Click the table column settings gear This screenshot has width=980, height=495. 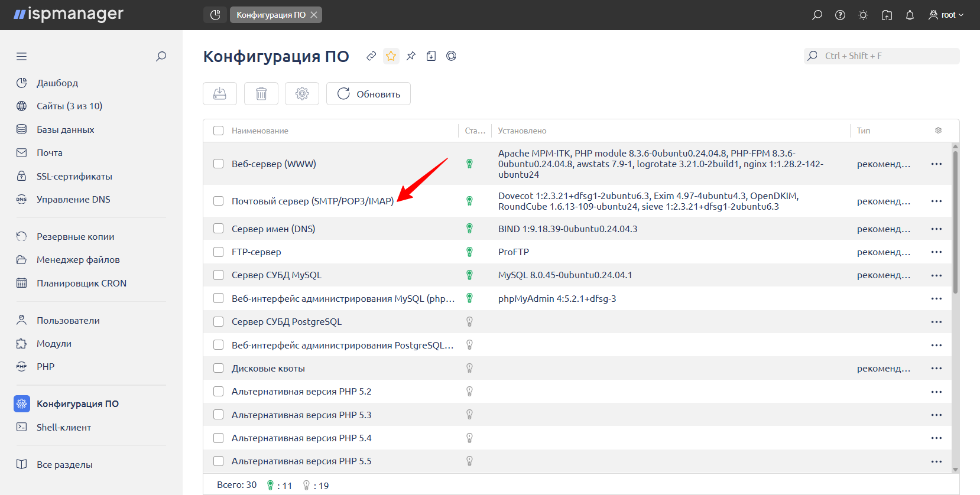pyautogui.click(x=938, y=131)
